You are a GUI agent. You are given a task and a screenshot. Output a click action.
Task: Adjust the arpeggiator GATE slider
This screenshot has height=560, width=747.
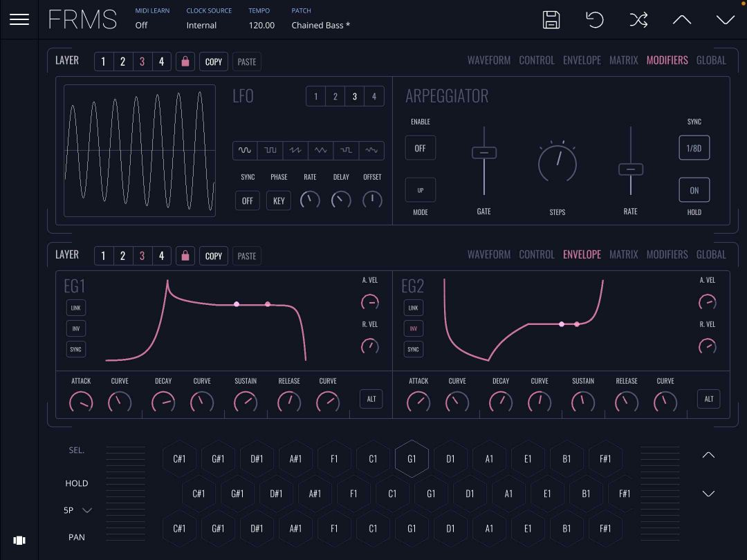(x=484, y=153)
